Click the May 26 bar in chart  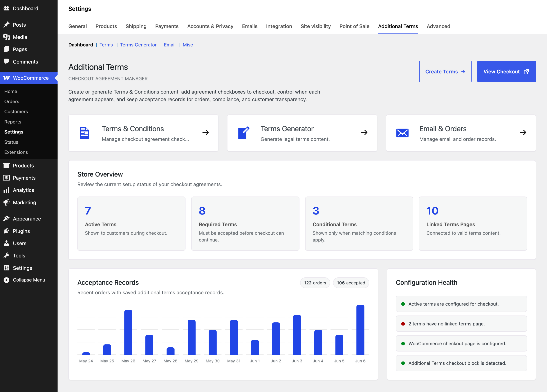[128, 332]
